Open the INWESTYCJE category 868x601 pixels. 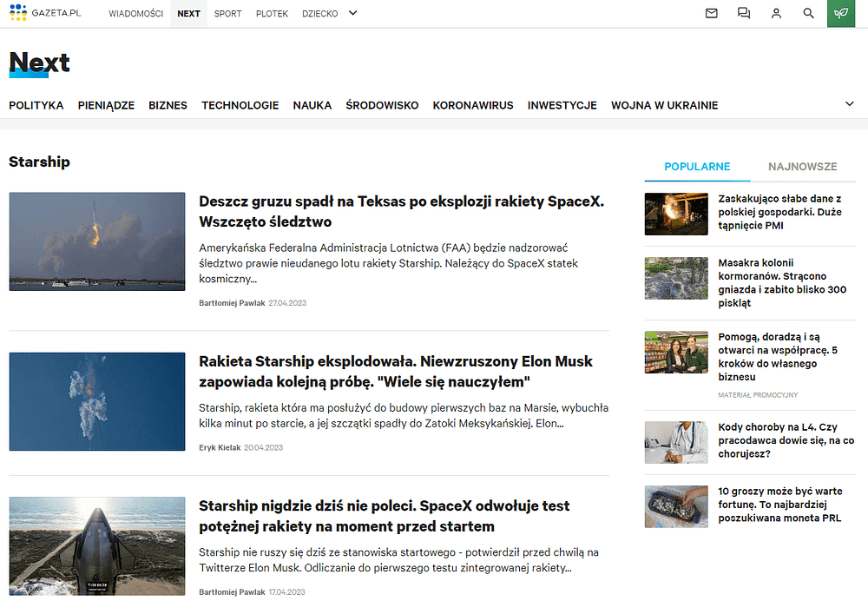pyautogui.click(x=562, y=105)
